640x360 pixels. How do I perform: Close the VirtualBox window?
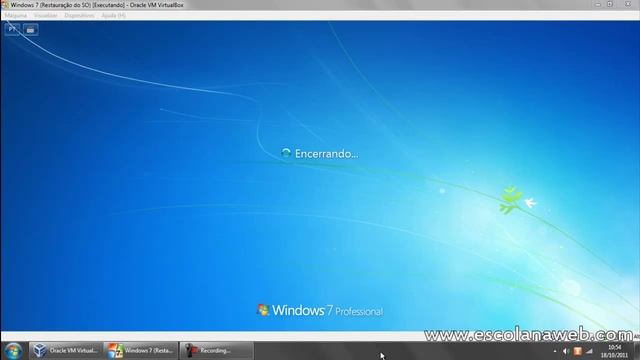(628, 4)
